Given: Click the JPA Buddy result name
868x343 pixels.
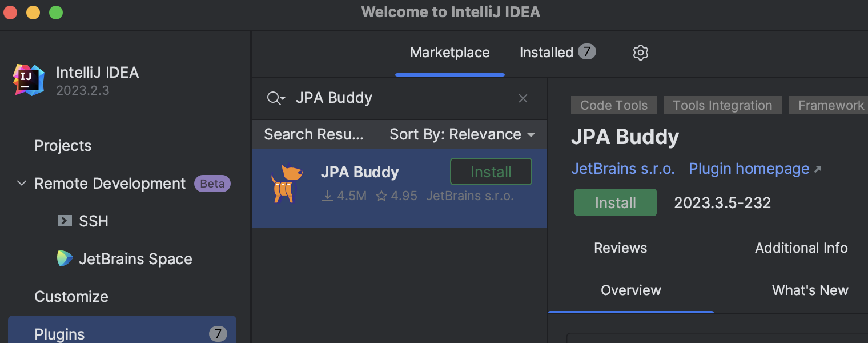Looking at the screenshot, I should pos(360,172).
